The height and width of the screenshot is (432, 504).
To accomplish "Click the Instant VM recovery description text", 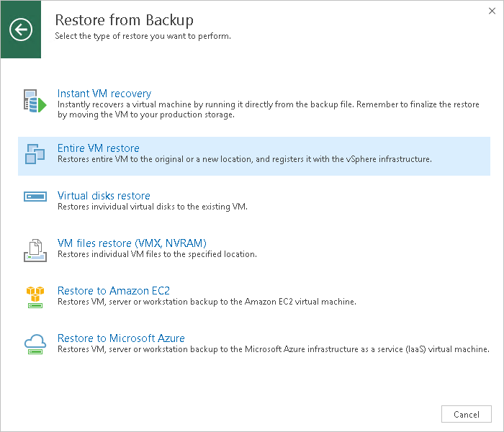I will (268, 109).
